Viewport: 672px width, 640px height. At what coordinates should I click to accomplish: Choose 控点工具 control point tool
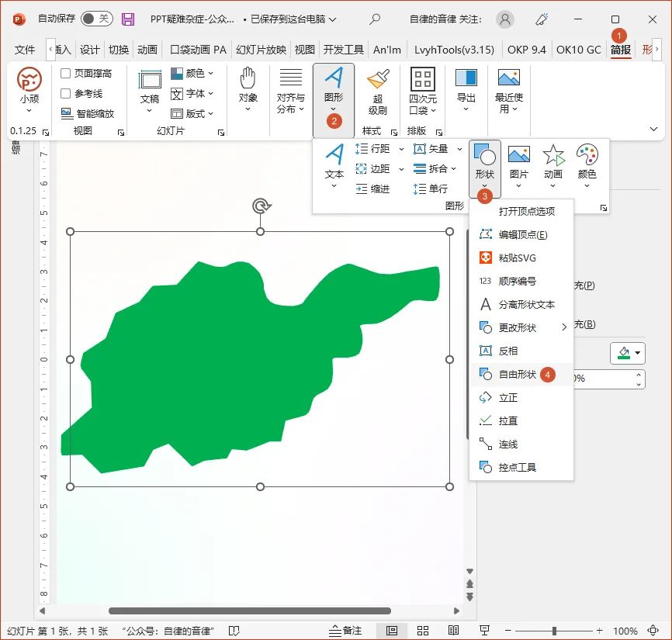(x=521, y=467)
